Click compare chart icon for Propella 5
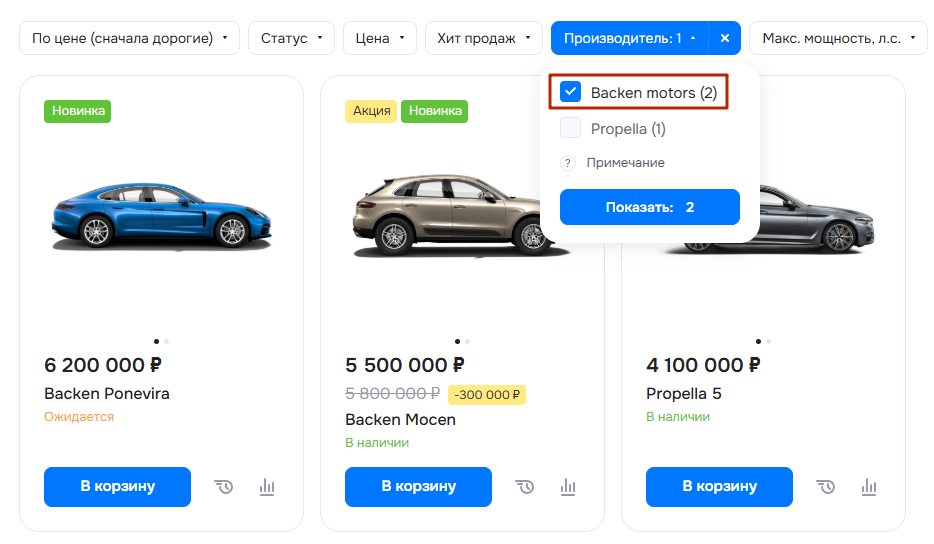 click(x=869, y=487)
